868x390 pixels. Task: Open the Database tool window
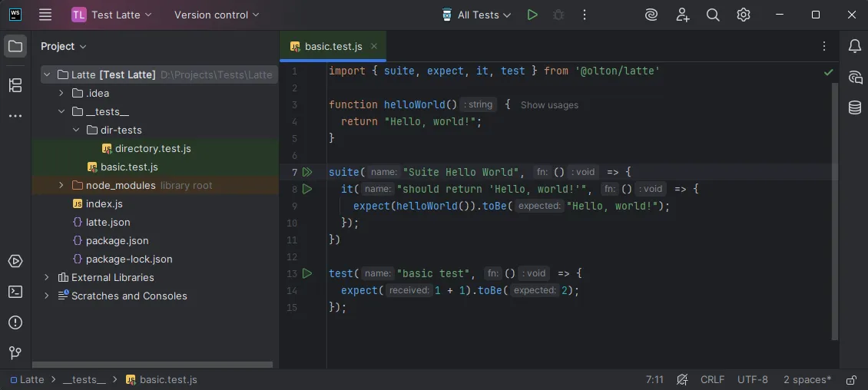[854, 107]
